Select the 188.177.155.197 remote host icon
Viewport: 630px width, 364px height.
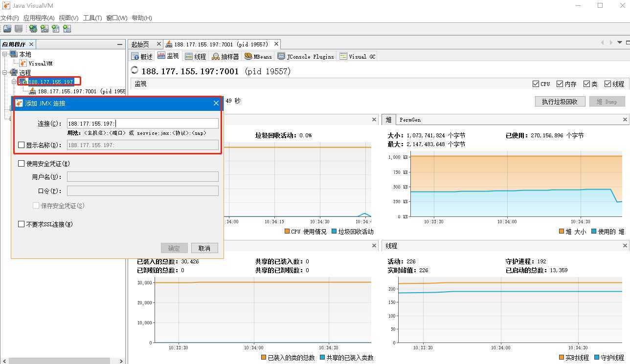pos(23,82)
